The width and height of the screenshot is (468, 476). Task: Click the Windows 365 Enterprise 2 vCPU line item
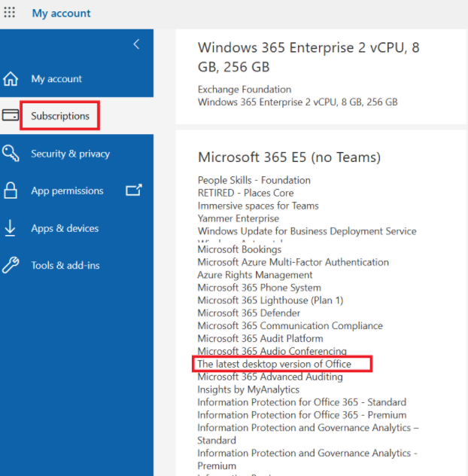(x=297, y=102)
